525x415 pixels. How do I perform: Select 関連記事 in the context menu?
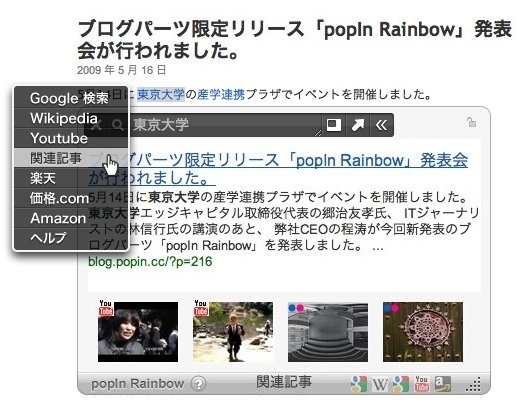(x=71, y=158)
